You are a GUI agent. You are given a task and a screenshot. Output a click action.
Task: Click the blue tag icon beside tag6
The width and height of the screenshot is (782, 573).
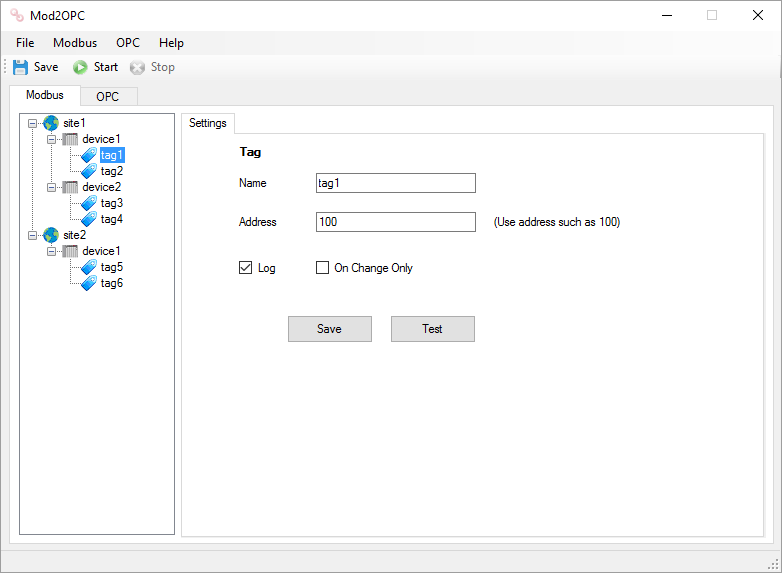click(89, 283)
